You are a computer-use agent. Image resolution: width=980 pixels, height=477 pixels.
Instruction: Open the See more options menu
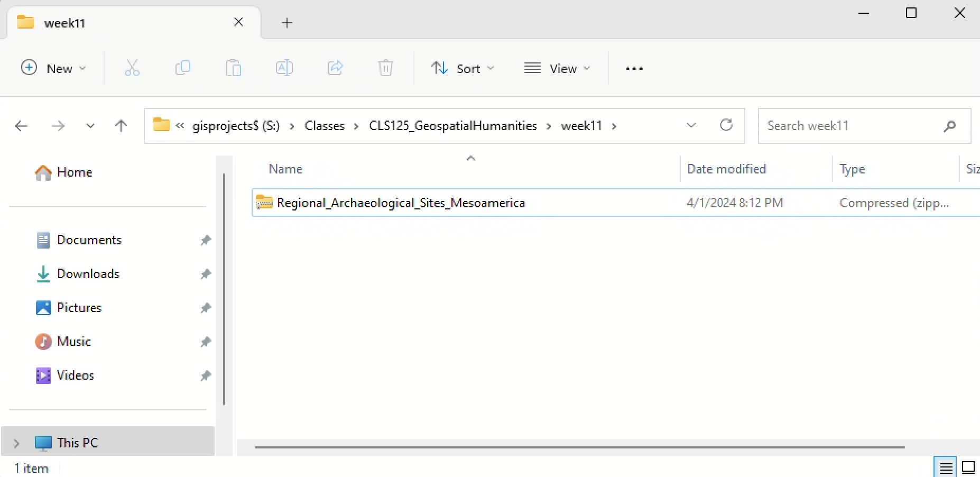[633, 68]
